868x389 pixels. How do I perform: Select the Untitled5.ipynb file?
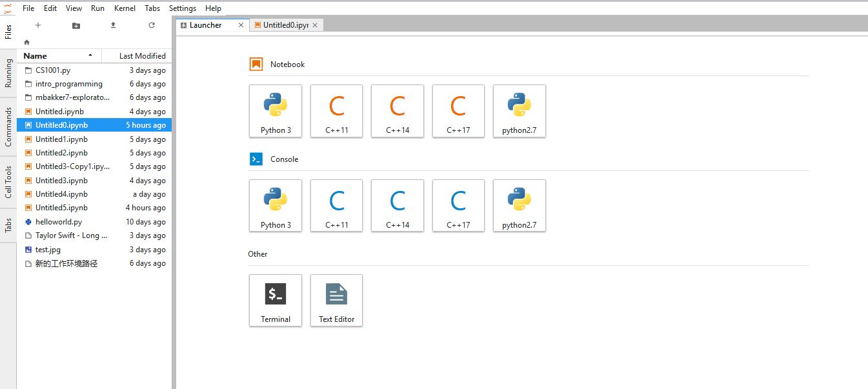coord(94,208)
